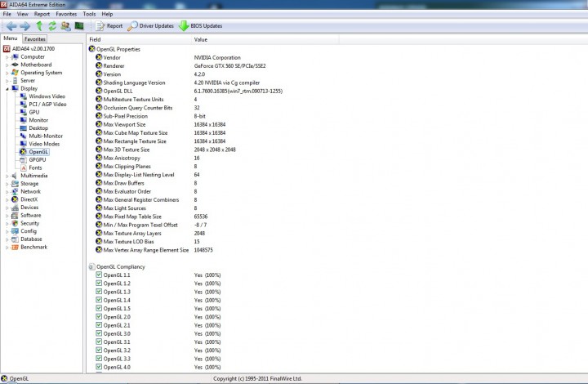Viewport: 588px width, 384px height.
Task: Click the OpenGL 3.3 checkbox
Action: (x=99, y=359)
